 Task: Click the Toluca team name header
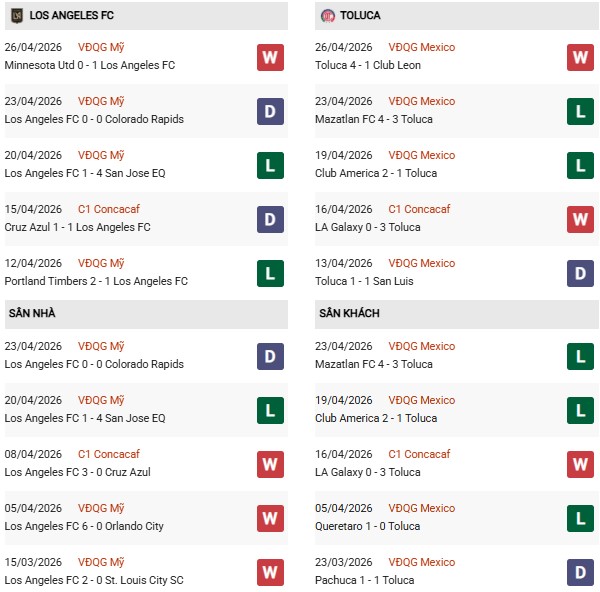[x=359, y=16]
